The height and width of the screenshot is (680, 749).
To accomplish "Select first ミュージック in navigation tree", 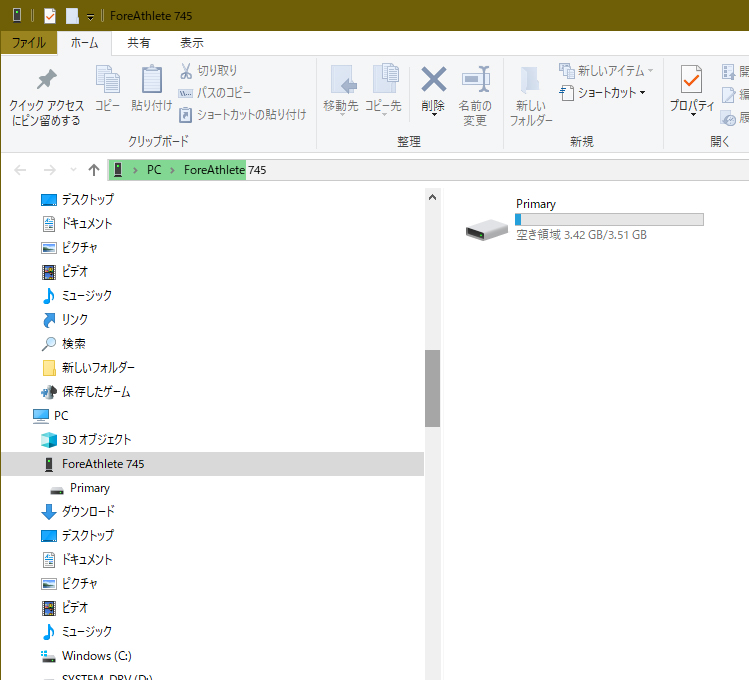I will point(77,296).
